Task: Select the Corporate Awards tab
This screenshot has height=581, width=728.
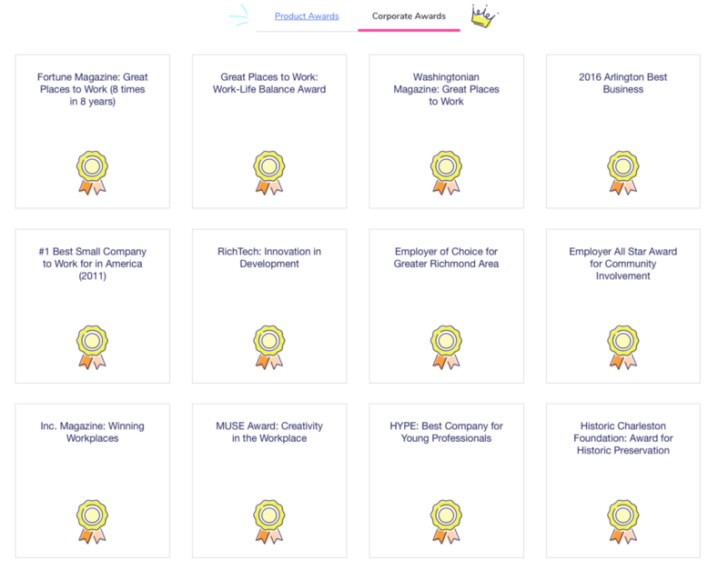Action: tap(409, 16)
